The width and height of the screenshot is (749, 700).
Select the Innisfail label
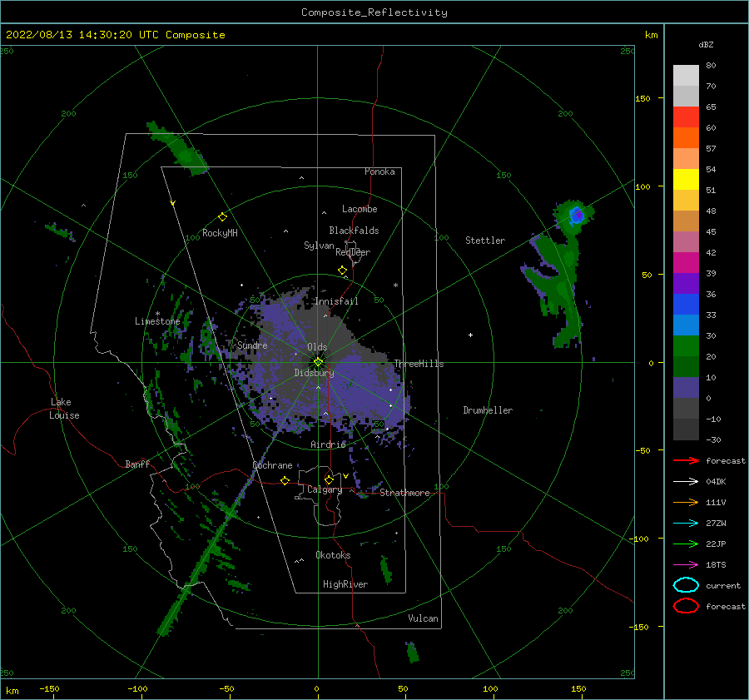[336, 301]
